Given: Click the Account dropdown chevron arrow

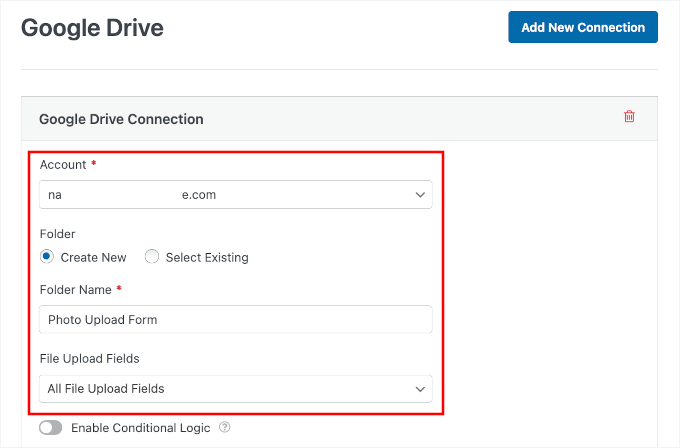Looking at the screenshot, I should pyautogui.click(x=420, y=195).
